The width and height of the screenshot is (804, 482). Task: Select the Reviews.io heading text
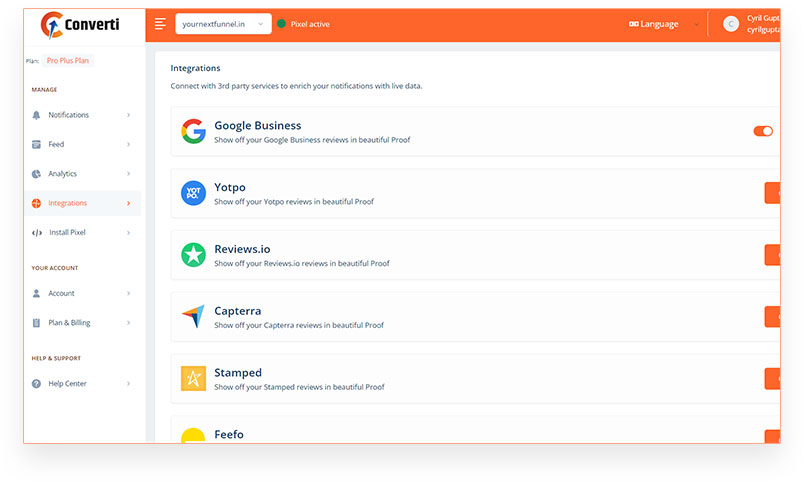click(x=242, y=249)
